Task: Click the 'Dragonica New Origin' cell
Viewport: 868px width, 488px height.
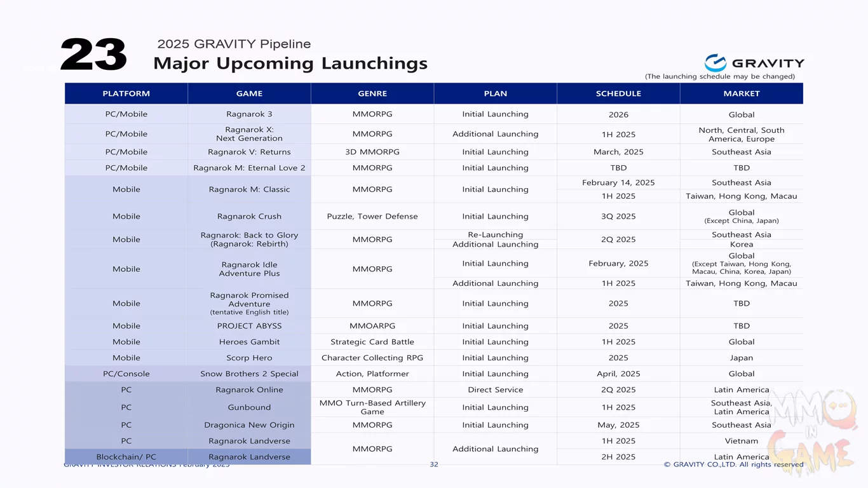Action: click(249, 425)
